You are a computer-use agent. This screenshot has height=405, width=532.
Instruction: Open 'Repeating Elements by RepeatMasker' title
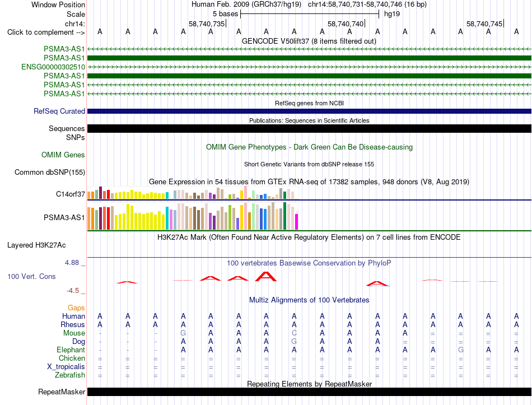[309, 384]
